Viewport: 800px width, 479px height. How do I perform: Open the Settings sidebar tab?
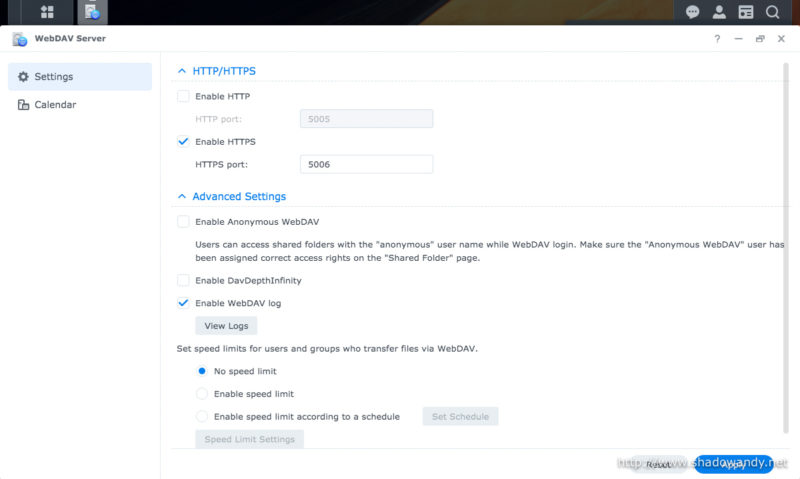click(80, 77)
